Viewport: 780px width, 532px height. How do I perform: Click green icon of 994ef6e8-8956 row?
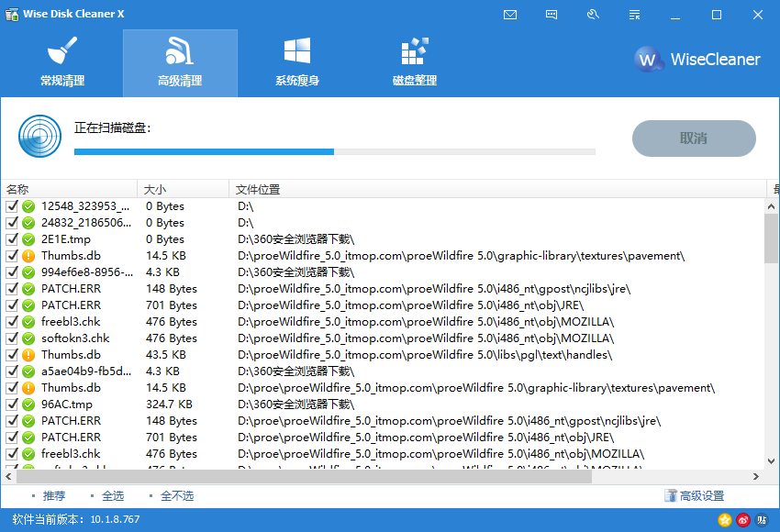click(28, 272)
